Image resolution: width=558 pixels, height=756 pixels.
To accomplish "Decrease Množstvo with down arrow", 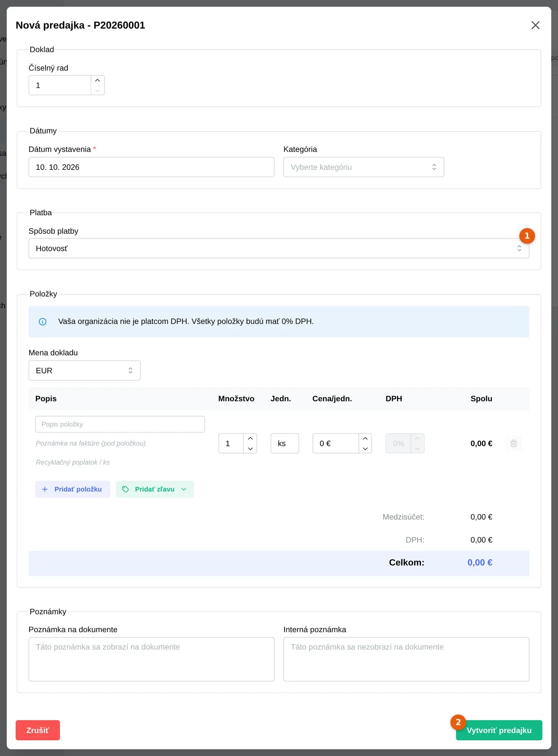I will coord(250,448).
